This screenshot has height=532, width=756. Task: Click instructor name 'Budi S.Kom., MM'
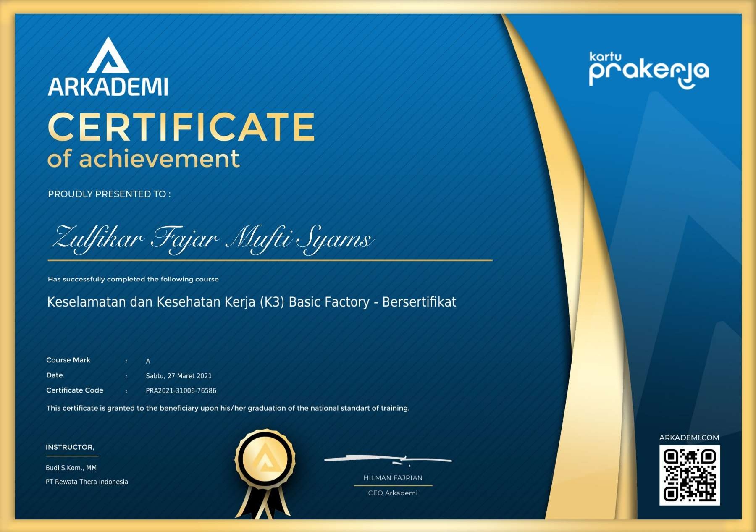[71, 468]
